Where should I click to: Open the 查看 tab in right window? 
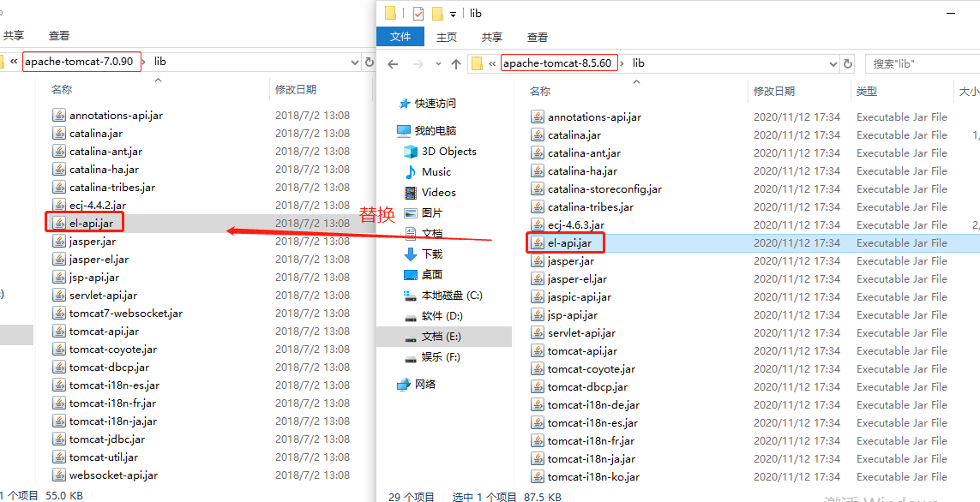[538, 38]
